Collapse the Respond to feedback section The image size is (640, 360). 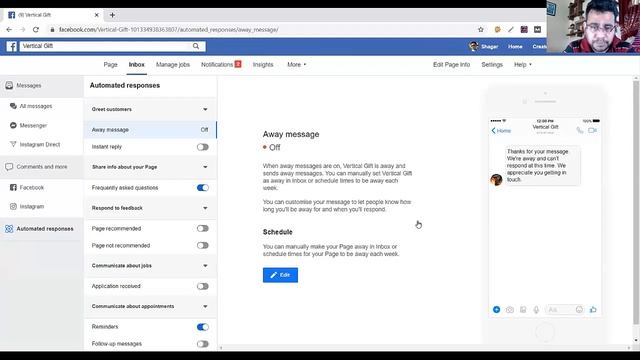(205, 208)
